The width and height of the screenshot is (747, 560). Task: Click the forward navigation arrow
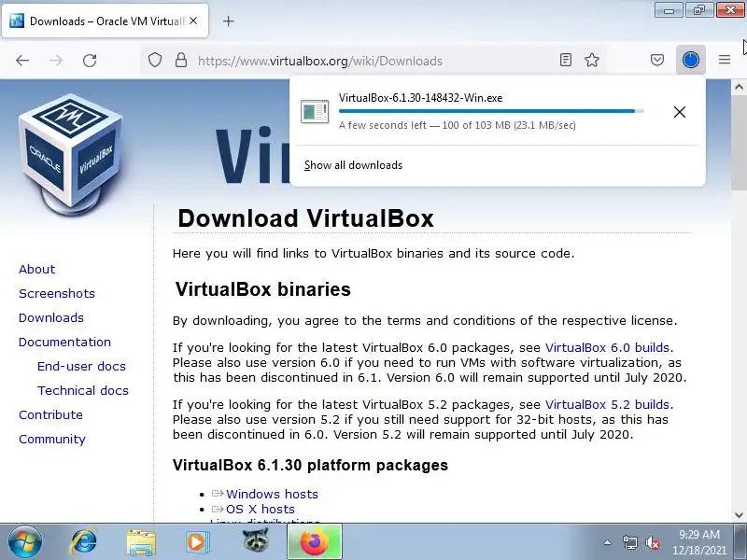pos(56,61)
